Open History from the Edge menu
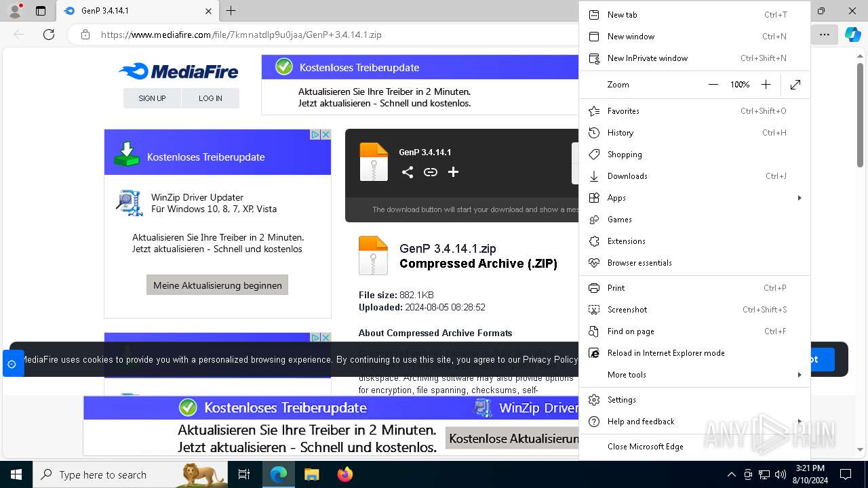This screenshot has width=868, height=488. [694, 133]
